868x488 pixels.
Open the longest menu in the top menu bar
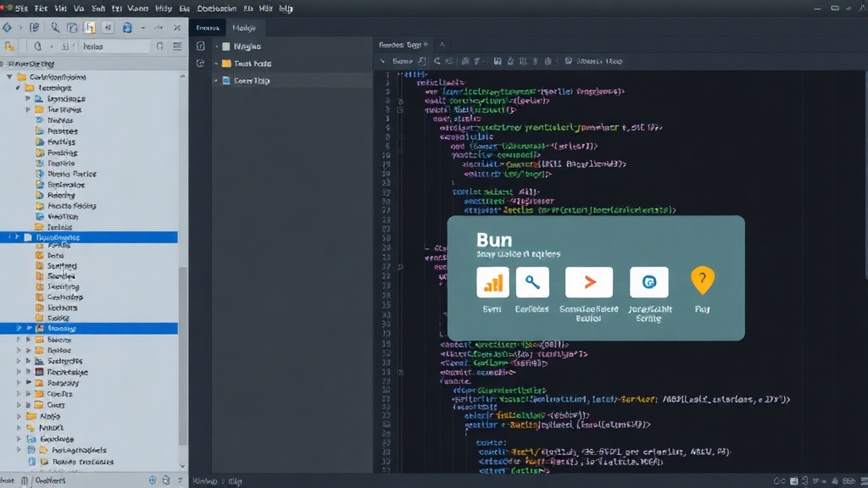click(216, 8)
